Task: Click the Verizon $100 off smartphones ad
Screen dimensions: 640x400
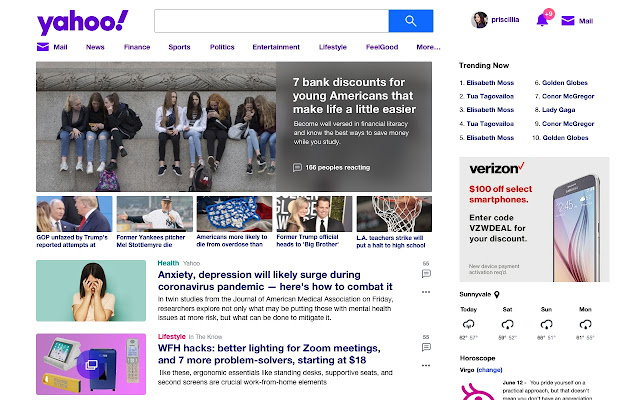Action: pyautogui.click(x=534, y=219)
